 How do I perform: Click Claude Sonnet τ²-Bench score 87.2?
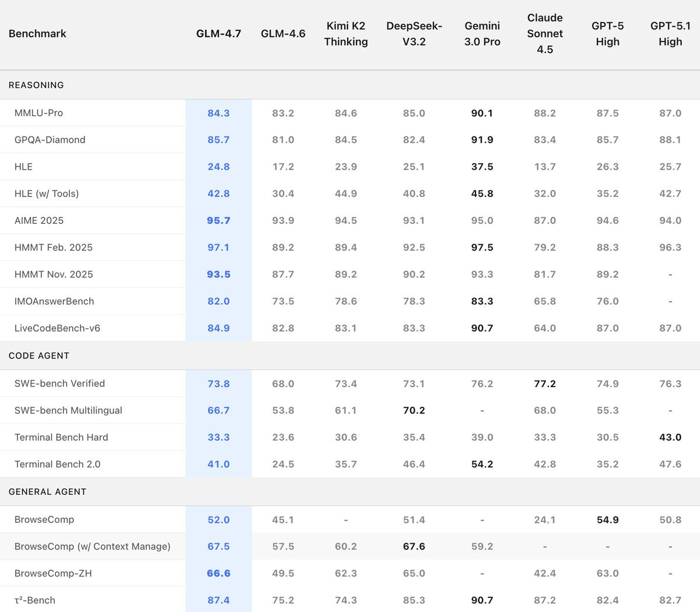coord(545,600)
